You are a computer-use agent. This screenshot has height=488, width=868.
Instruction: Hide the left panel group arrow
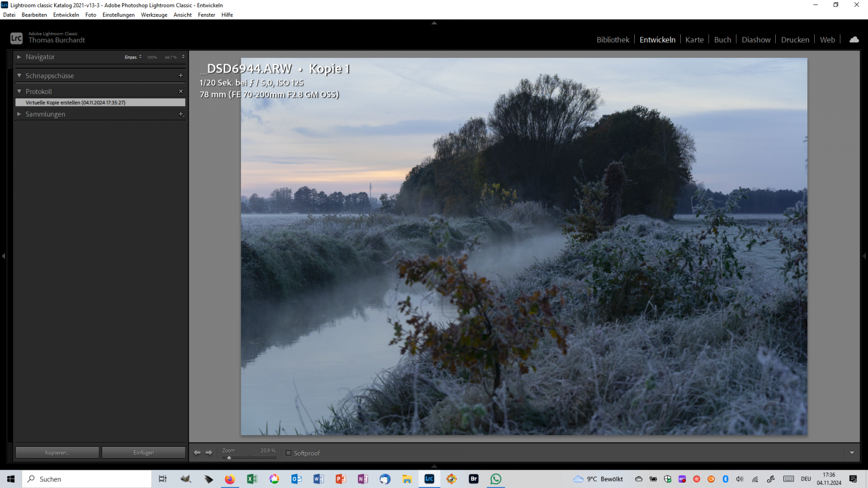(3, 256)
